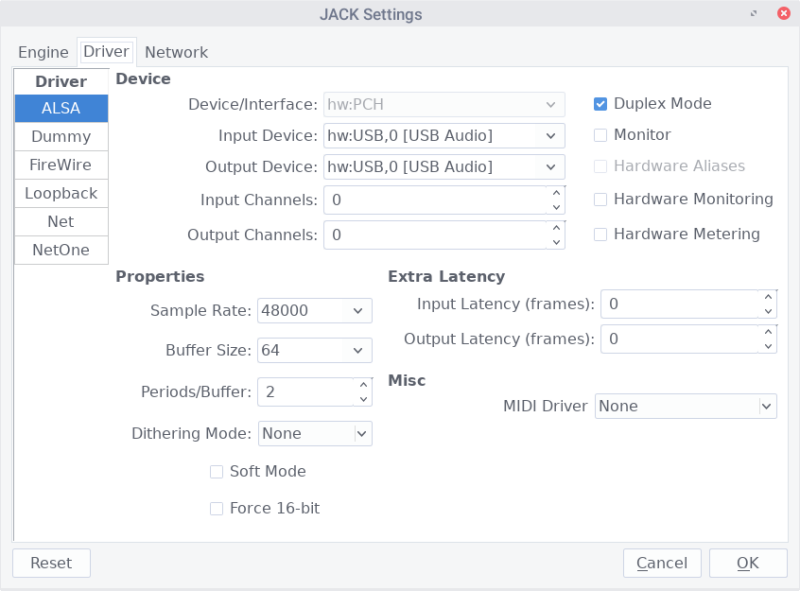Decrease Output Latency frames down arrow
Viewport: 800px width, 591px height.
[768, 346]
